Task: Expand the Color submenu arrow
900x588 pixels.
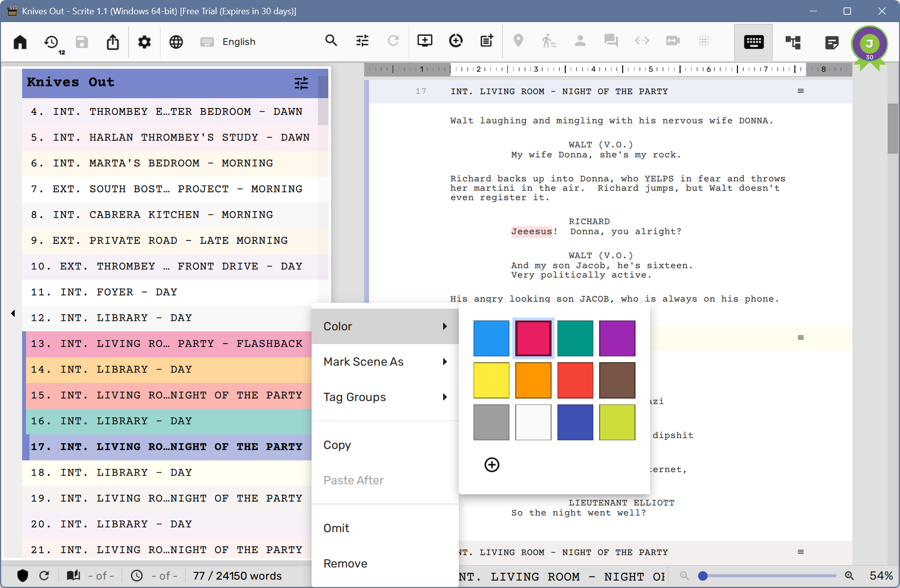Action: coord(445,326)
